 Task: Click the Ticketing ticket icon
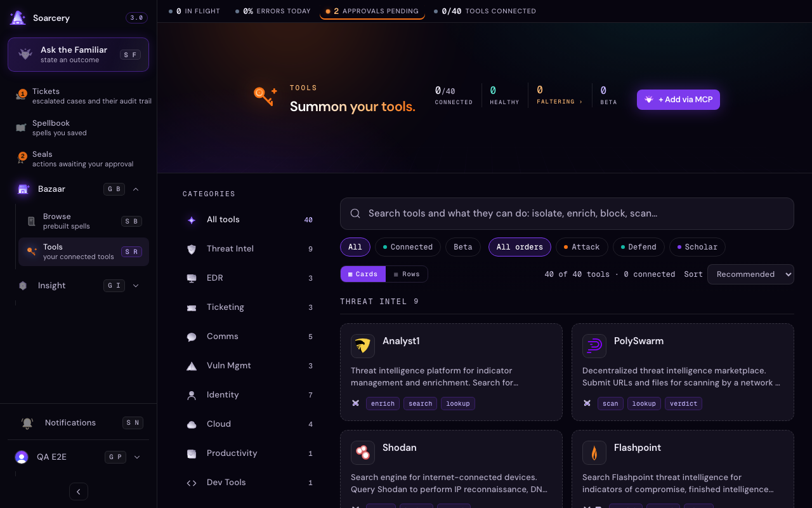click(x=192, y=307)
